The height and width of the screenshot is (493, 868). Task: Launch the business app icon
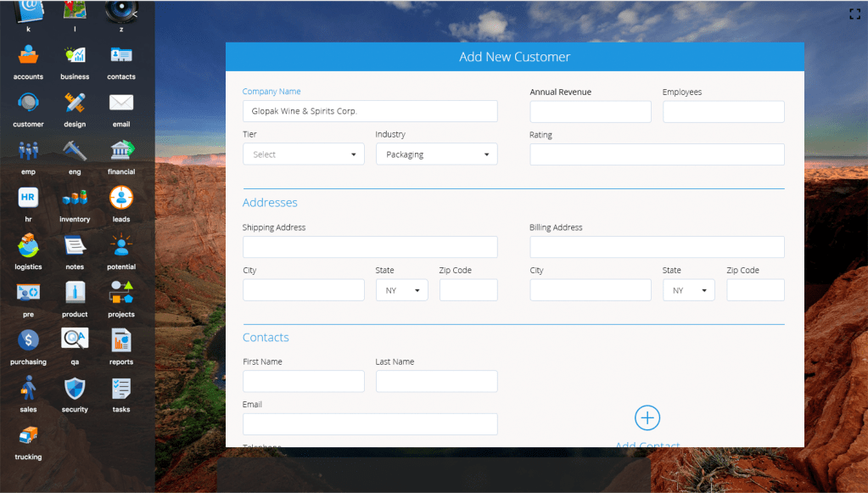click(x=75, y=56)
